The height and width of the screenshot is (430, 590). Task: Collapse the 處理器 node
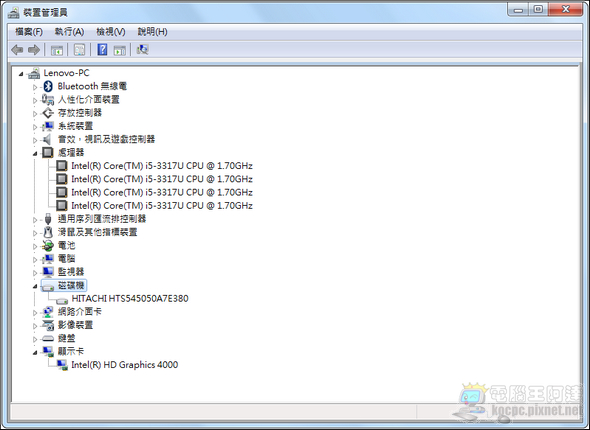[35, 153]
